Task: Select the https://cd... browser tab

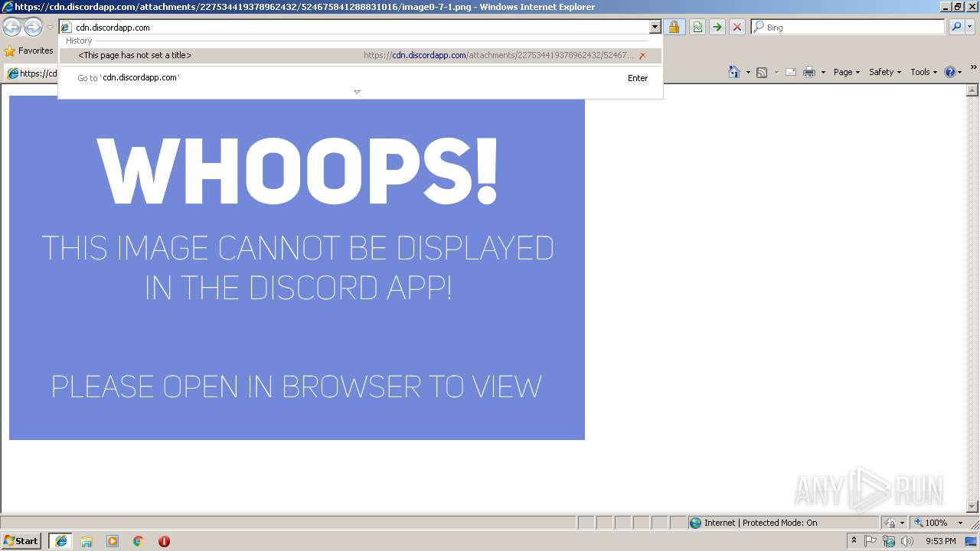Action: pos(31,73)
